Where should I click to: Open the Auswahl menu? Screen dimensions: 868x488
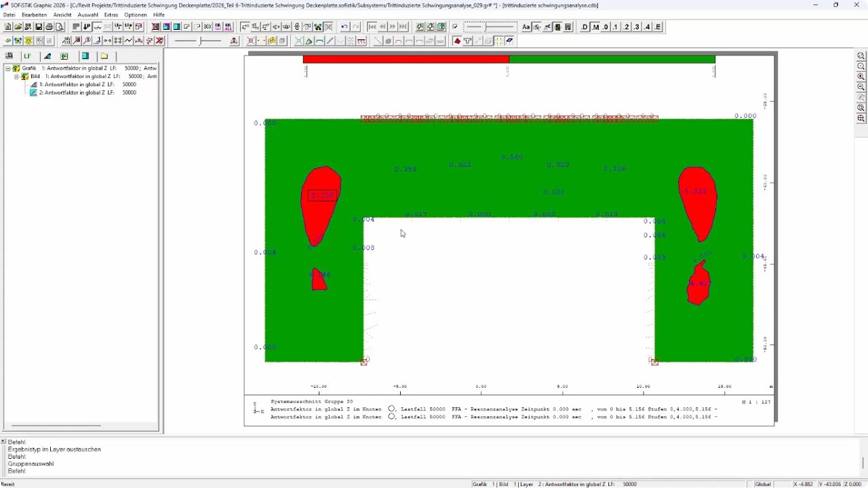tap(88, 15)
